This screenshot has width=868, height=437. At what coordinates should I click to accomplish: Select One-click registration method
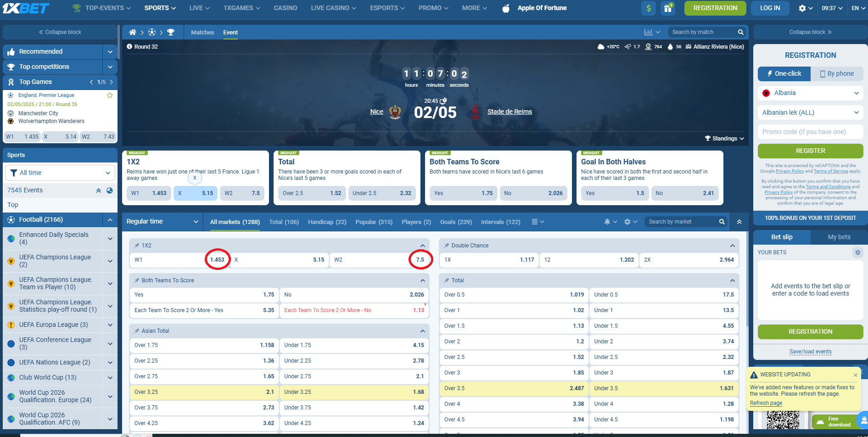784,73
